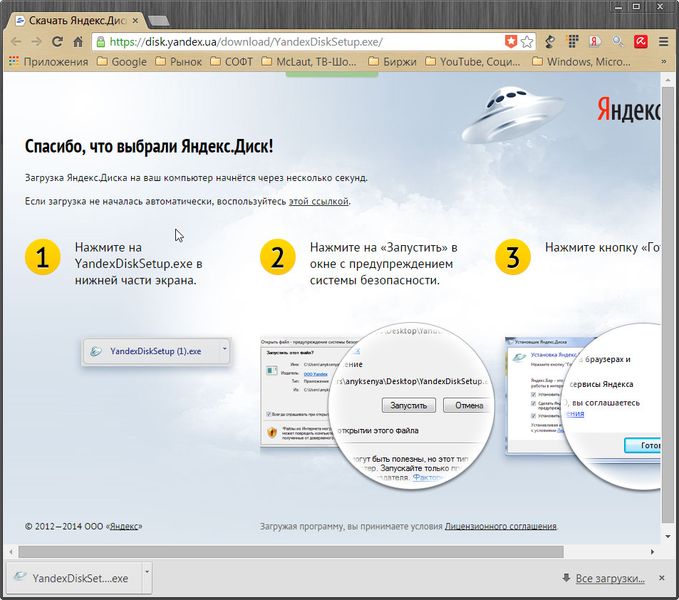
Task: Click the YandexDiskSetup (1).exe illustration
Action: pyautogui.click(x=156, y=351)
